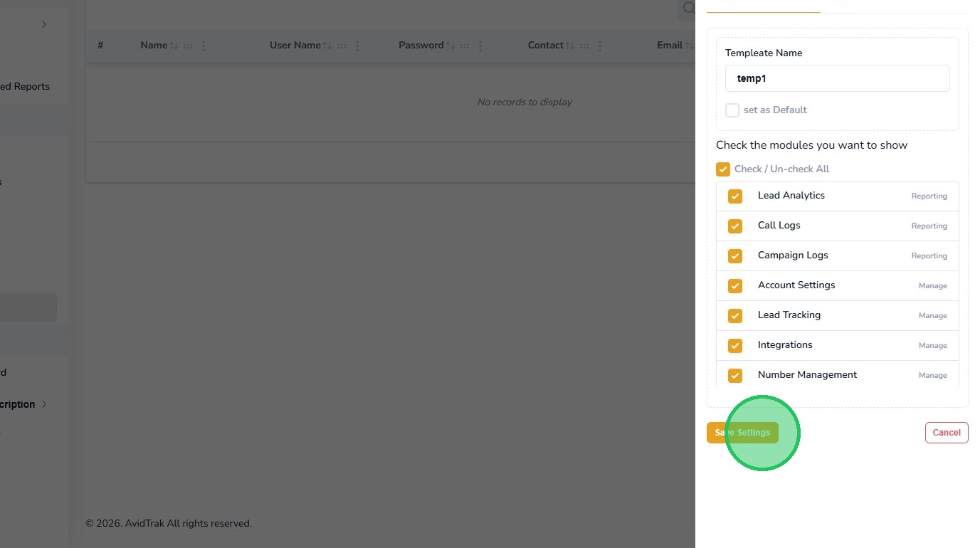This screenshot has height=548, width=980.
Task: Open User Name column three-dot menu
Action: tap(357, 46)
